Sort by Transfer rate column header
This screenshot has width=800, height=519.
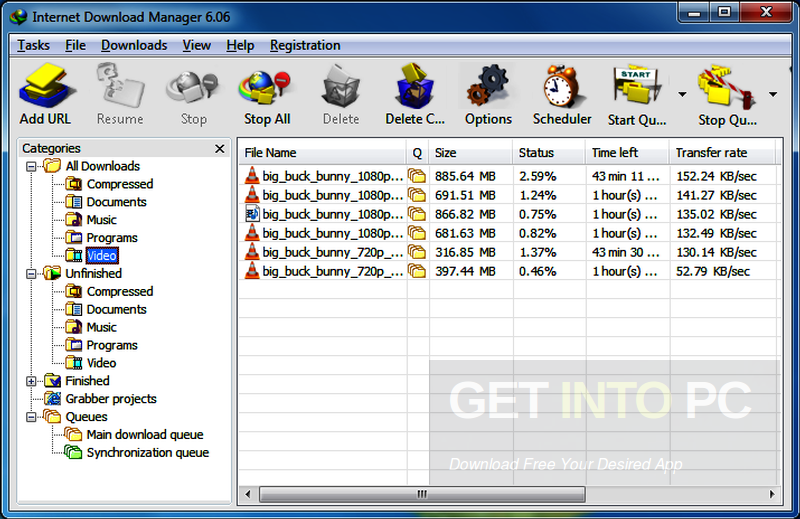coord(723,153)
